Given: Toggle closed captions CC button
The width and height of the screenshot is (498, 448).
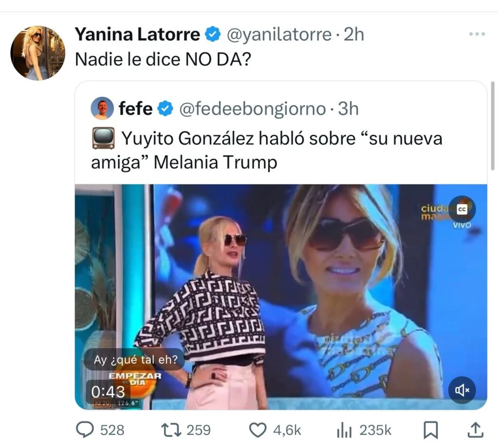Looking at the screenshot, I should [462, 208].
